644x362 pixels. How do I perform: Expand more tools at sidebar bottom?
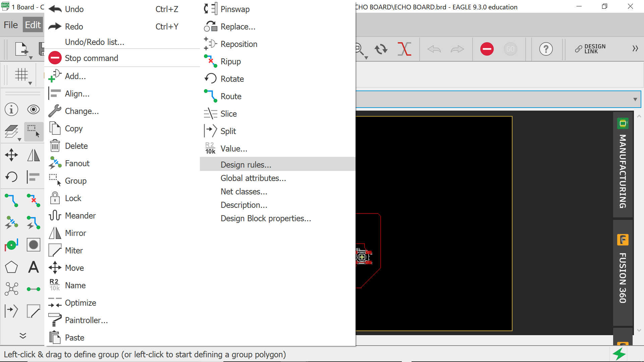pyautogui.click(x=22, y=336)
